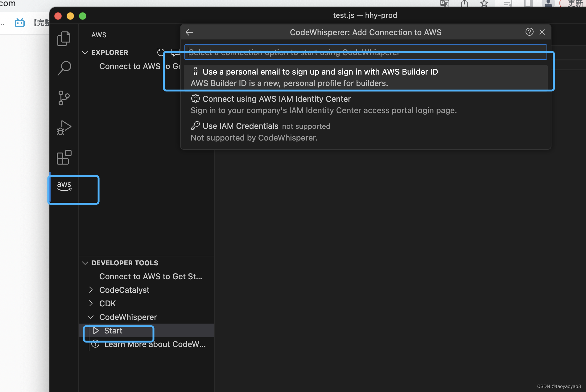Select the AWS Builder ID sign-in option
586x392 pixels.
365,77
